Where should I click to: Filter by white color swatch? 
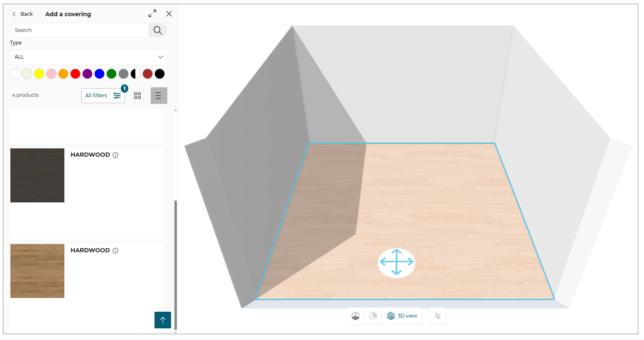[15, 74]
